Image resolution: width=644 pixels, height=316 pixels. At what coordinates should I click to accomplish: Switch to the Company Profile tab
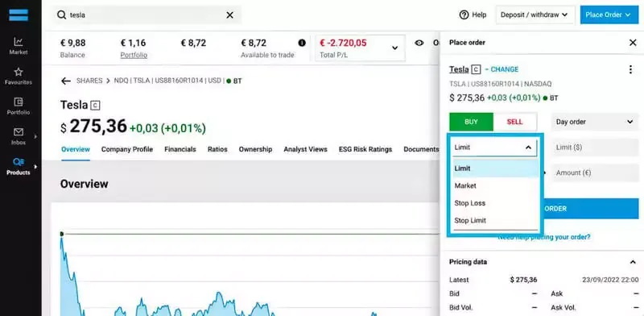[x=127, y=149]
